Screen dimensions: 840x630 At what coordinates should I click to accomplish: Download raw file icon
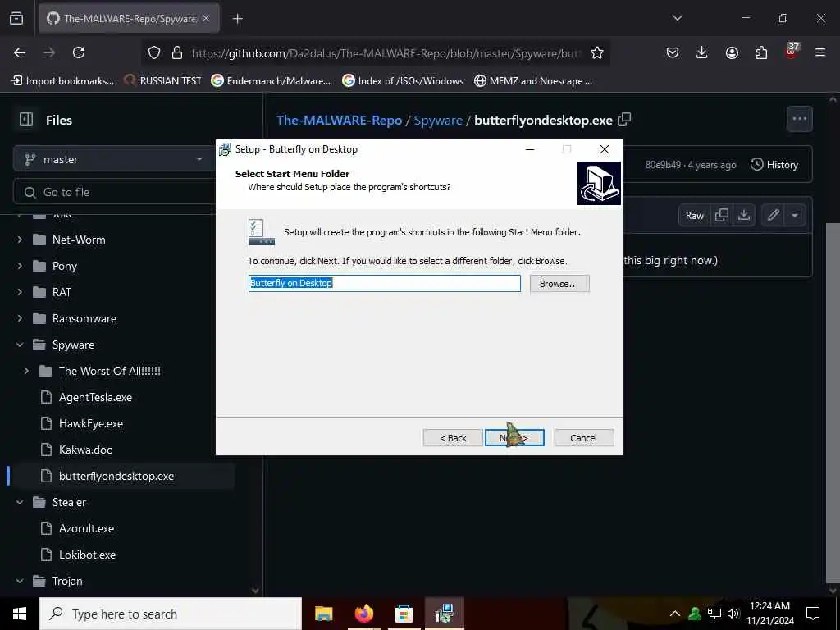[743, 216]
